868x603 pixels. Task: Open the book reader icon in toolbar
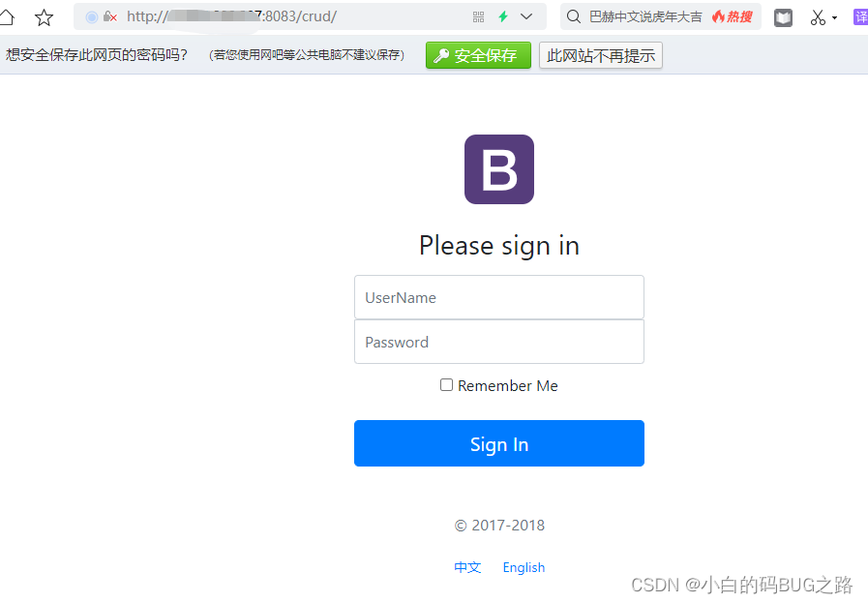coord(783,17)
